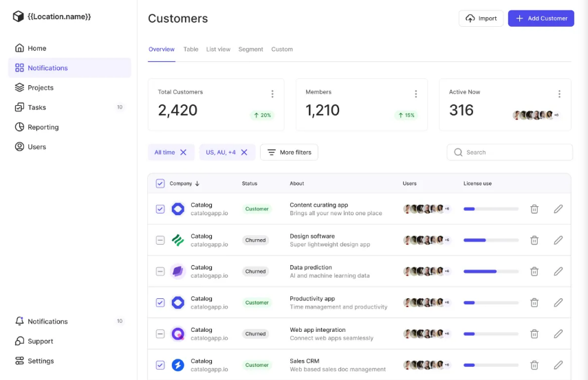Uncheck the Content curating app row checkbox
Image resolution: width=588 pixels, height=380 pixels.
click(160, 209)
